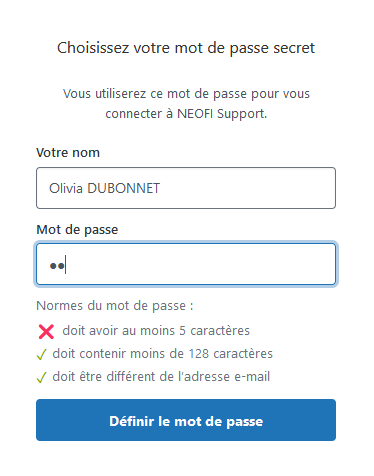Click inside the Mot de passe field
This screenshot has width=374, height=476.
coord(186,264)
